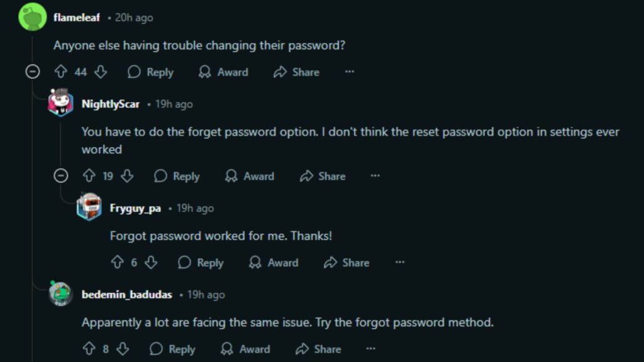The width and height of the screenshot is (644, 362).
Task: Toggle downvote on flameleaf's comment
Action: click(x=100, y=72)
